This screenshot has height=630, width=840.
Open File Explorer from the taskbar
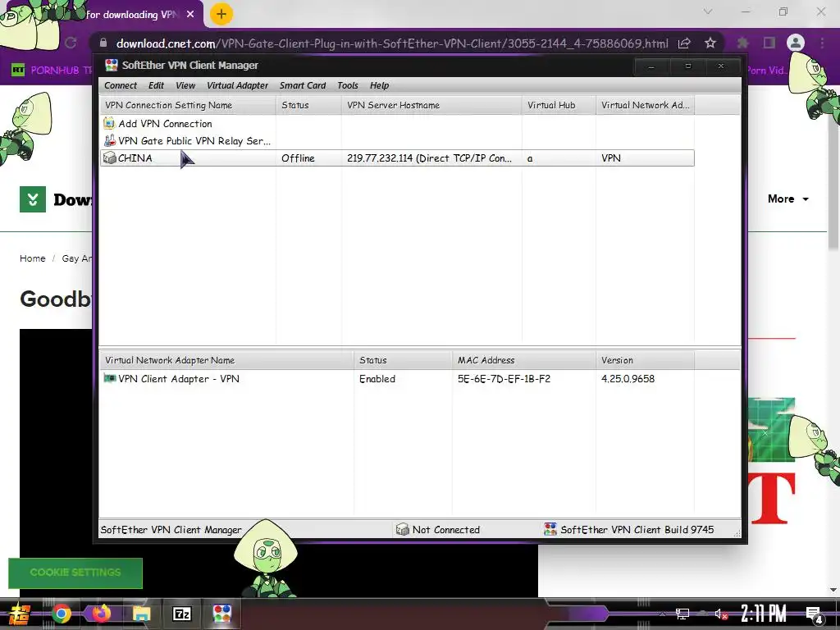point(141,614)
